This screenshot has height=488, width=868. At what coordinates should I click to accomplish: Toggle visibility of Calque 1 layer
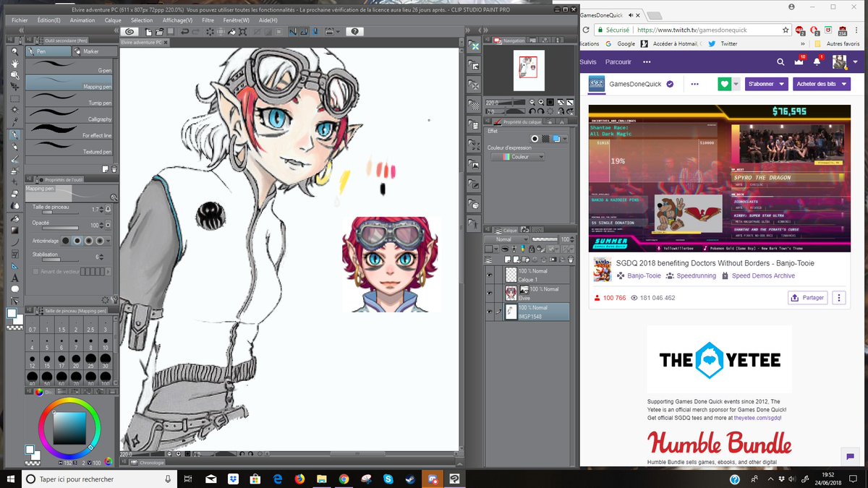(x=489, y=275)
